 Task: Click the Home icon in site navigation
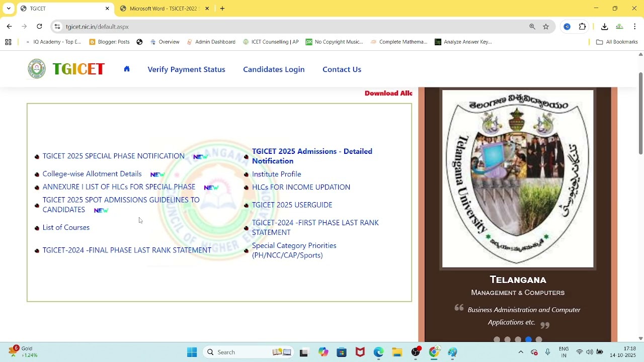(x=127, y=69)
